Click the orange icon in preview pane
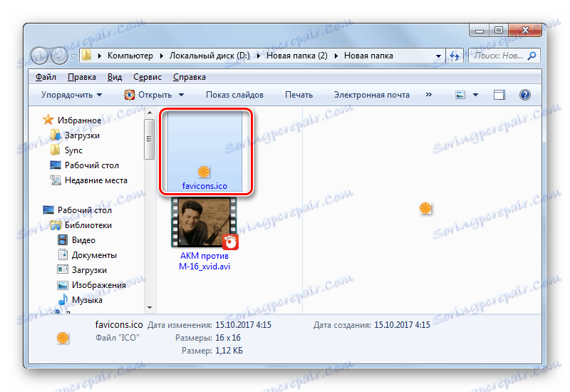Image resolution: width=570 pixels, height=392 pixels. click(425, 208)
